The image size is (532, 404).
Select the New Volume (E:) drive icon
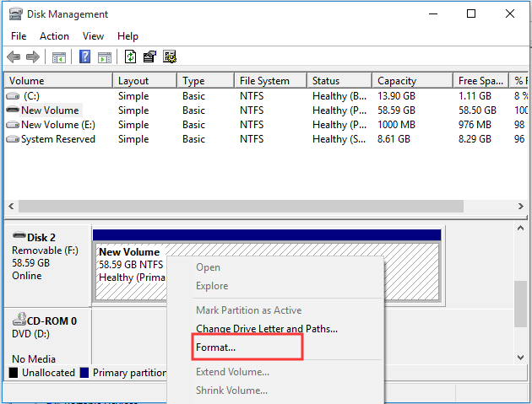click(x=13, y=125)
